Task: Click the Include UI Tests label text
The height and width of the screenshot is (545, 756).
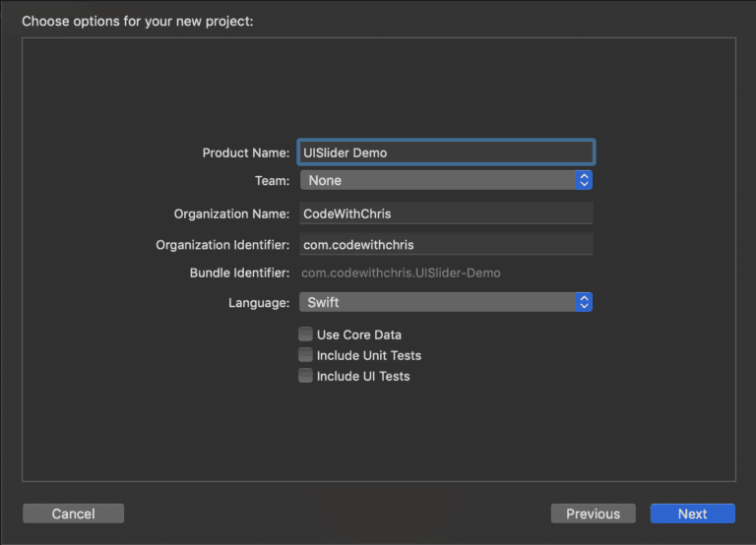Action: tap(363, 377)
